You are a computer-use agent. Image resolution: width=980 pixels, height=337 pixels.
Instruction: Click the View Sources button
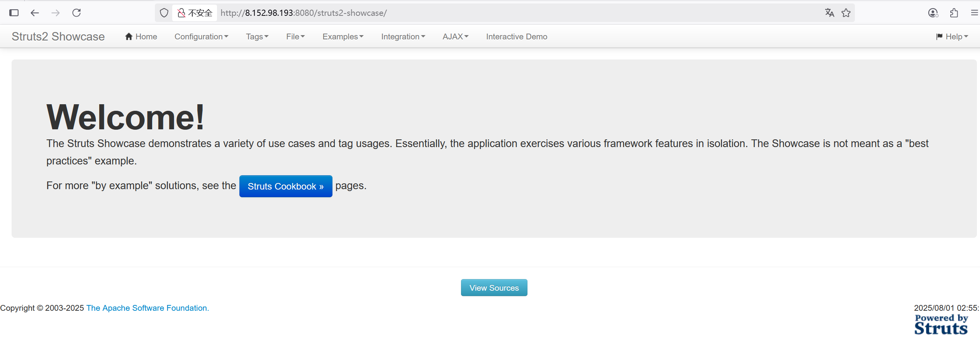[494, 288]
